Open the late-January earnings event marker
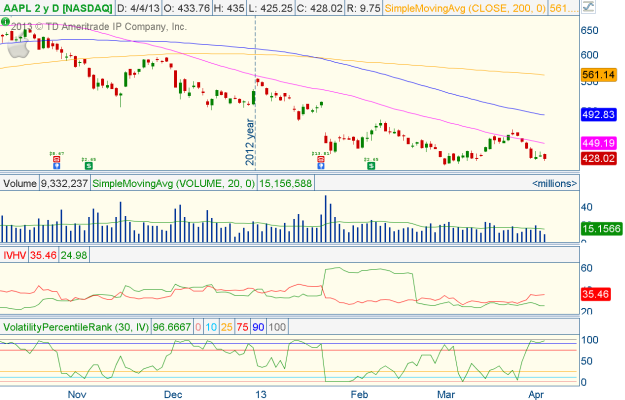This screenshot has width=625, height=400. [x=322, y=165]
